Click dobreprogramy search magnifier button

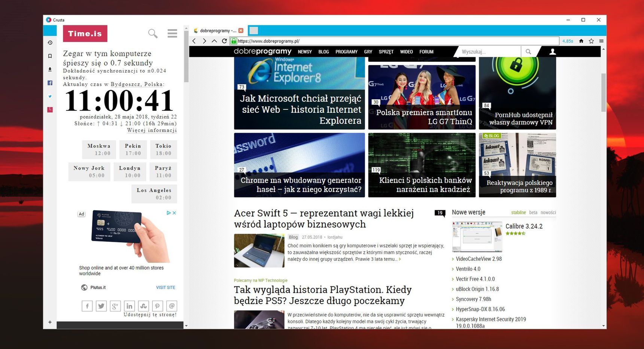pos(528,52)
